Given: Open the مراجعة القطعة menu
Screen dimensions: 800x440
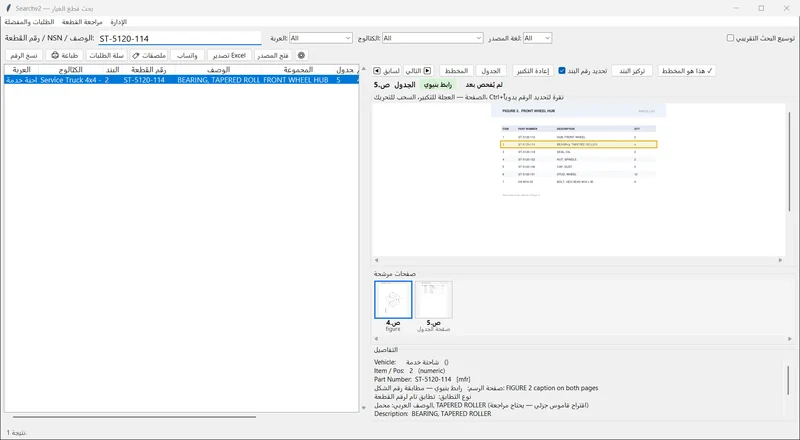Looking at the screenshot, I should (x=82, y=22).
